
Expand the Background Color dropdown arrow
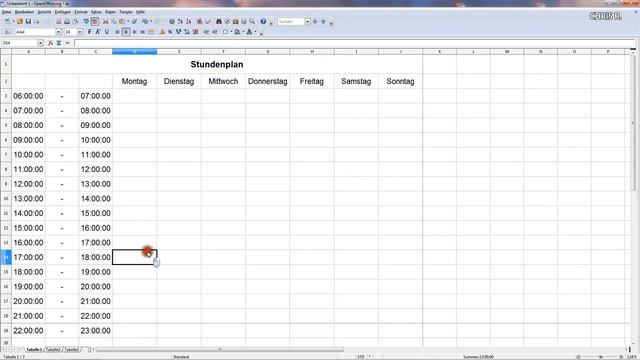pyautogui.click(x=244, y=32)
